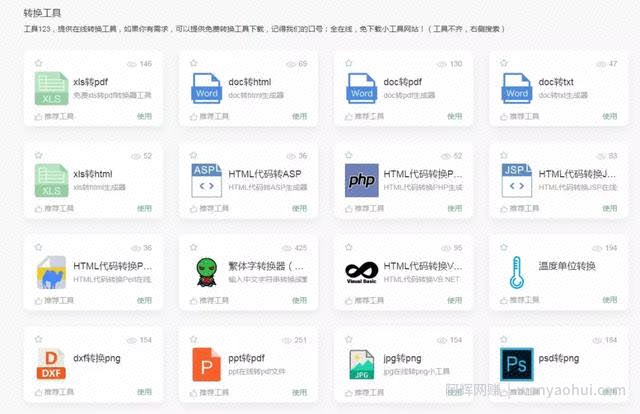640x414 pixels.
Task: Open the dxf转换png title text
Action: [97, 358]
